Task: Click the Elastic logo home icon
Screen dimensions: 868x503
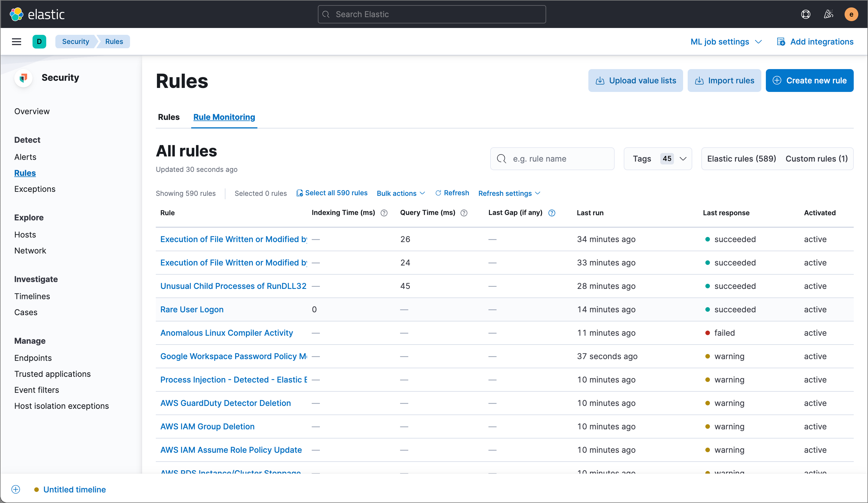Action: click(x=17, y=14)
